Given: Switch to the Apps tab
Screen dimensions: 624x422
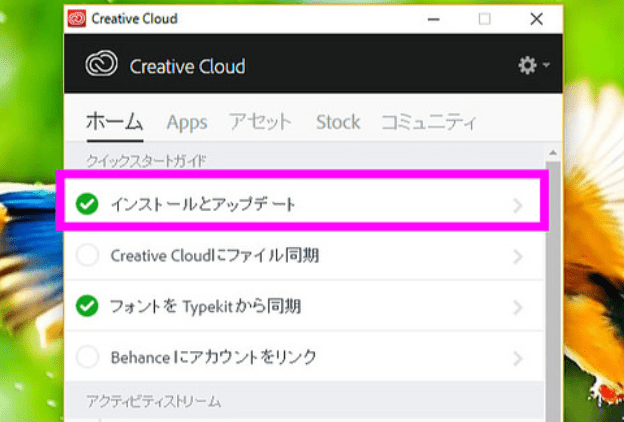Looking at the screenshot, I should coord(187,122).
